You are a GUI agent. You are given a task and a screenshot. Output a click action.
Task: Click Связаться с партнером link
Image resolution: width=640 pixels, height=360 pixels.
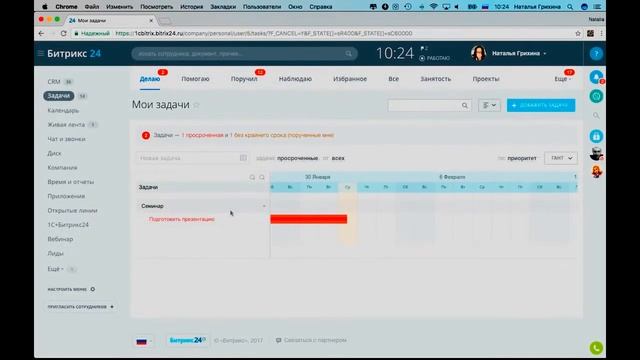[x=315, y=340]
